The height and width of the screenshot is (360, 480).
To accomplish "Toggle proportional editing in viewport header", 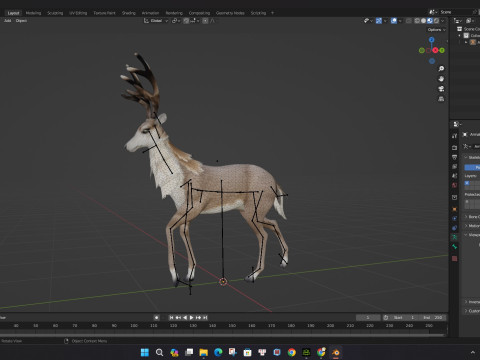I will point(205,21).
